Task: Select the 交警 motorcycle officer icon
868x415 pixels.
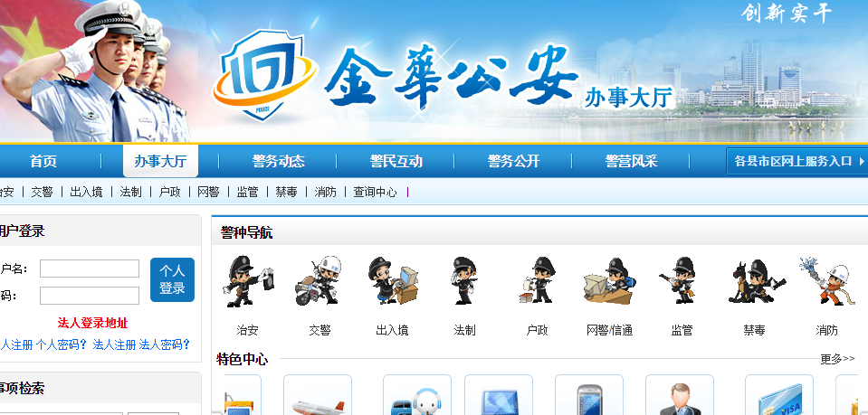Action: tap(318, 280)
